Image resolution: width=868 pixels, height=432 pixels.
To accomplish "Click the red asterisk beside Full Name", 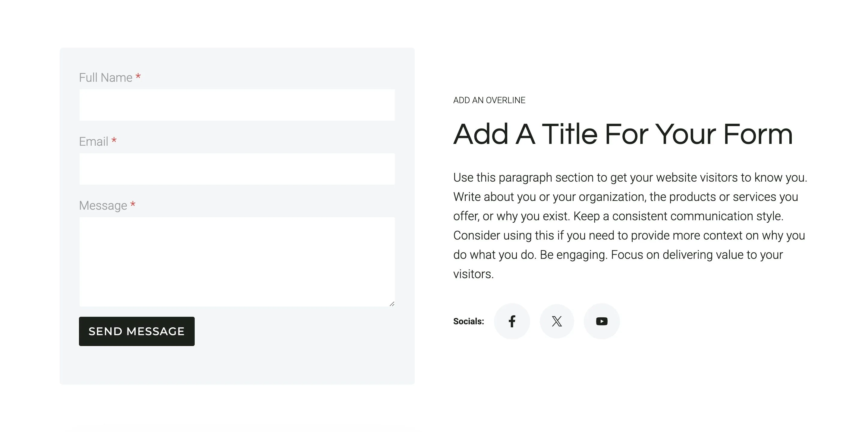I will (x=138, y=77).
